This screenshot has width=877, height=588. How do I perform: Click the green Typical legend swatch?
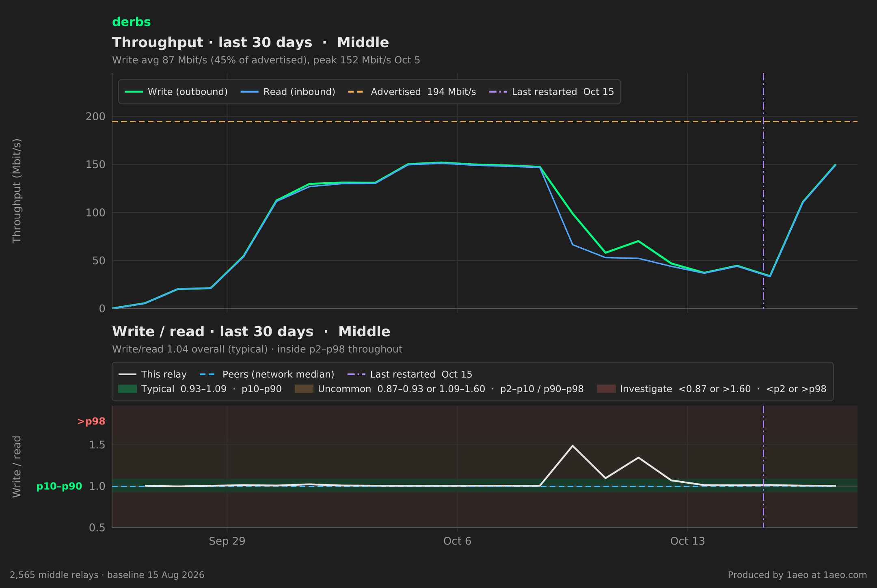pos(127,389)
